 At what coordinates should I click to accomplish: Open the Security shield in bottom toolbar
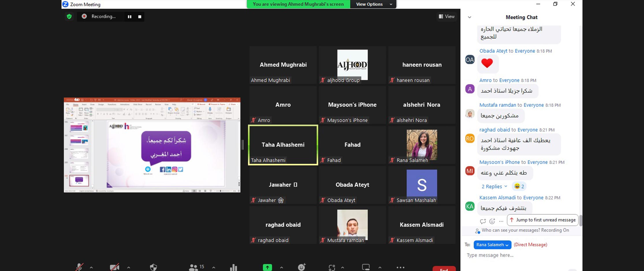pyautogui.click(x=153, y=267)
